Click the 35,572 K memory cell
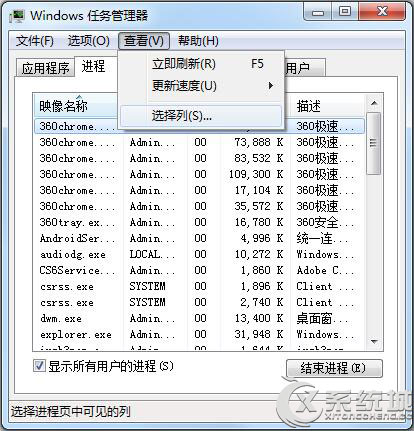 point(259,206)
